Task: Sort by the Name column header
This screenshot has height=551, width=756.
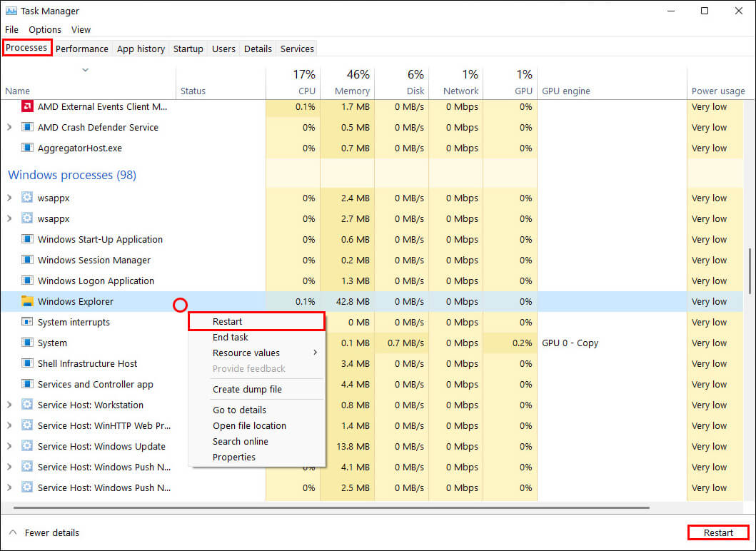Action: [89, 84]
